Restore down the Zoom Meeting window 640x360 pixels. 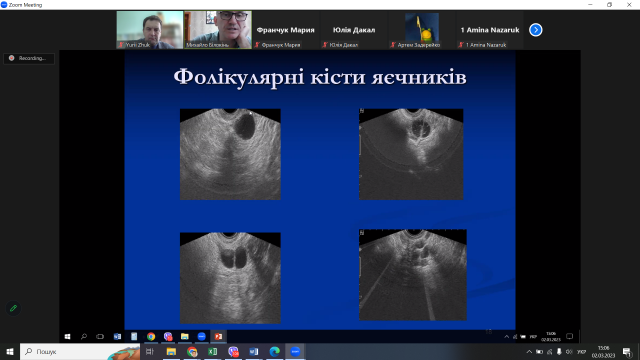tap(609, 5)
